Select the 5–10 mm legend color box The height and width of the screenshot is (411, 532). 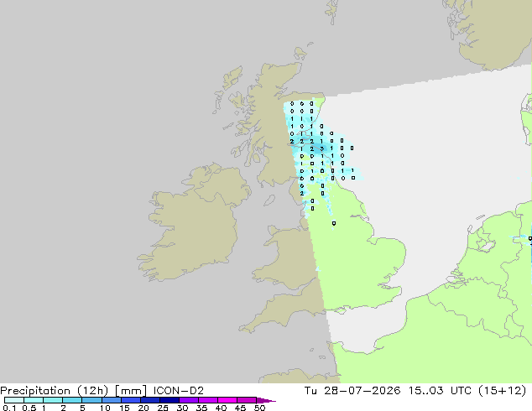[91, 400]
